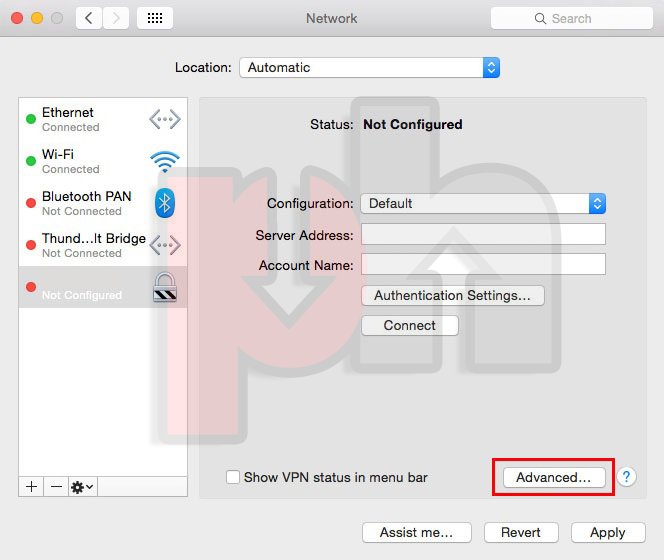The height and width of the screenshot is (560, 664).
Task: Minimize window with yellow button
Action: [x=37, y=18]
